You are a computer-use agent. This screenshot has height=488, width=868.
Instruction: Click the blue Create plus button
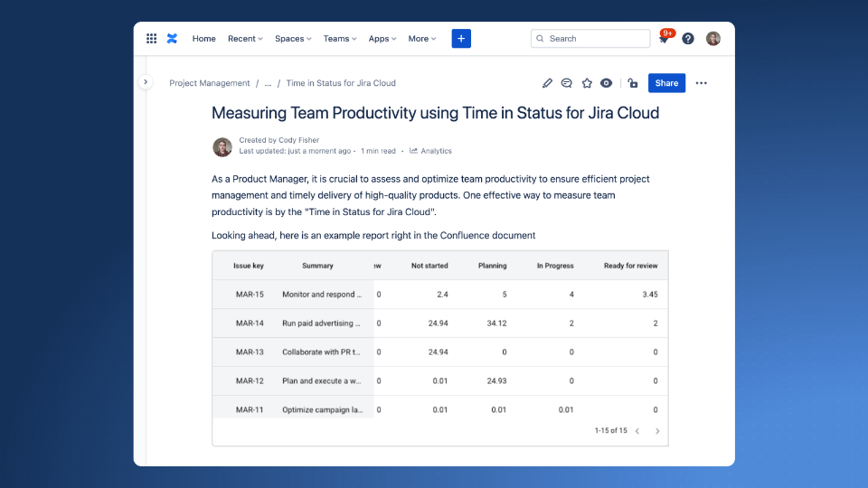click(x=461, y=38)
